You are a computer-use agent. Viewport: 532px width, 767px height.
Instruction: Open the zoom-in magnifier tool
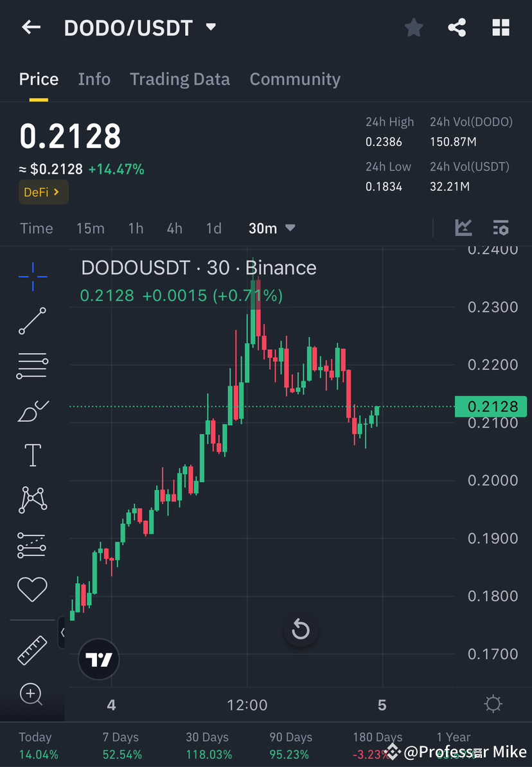(32, 695)
